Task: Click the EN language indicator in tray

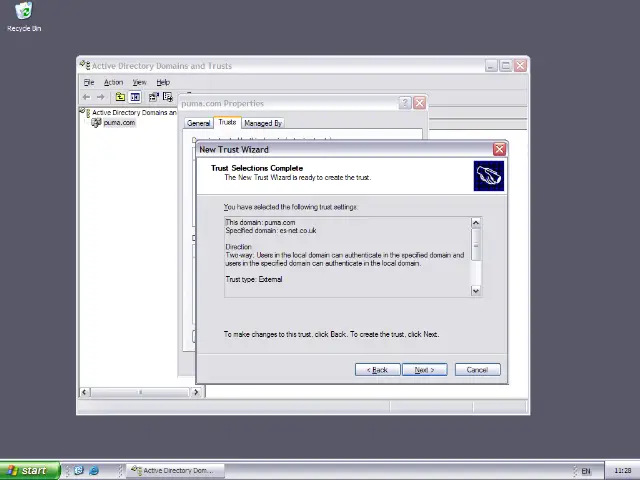Action: point(586,471)
